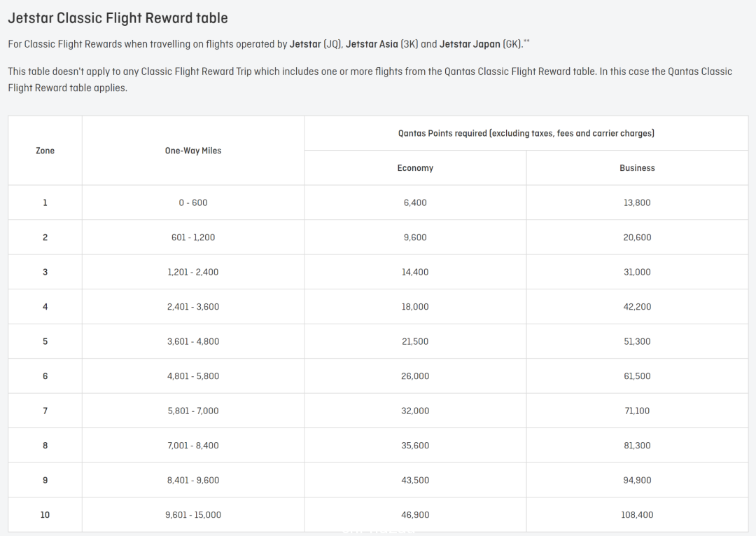Select the '1,201 - 2,400' miles cell

click(193, 272)
